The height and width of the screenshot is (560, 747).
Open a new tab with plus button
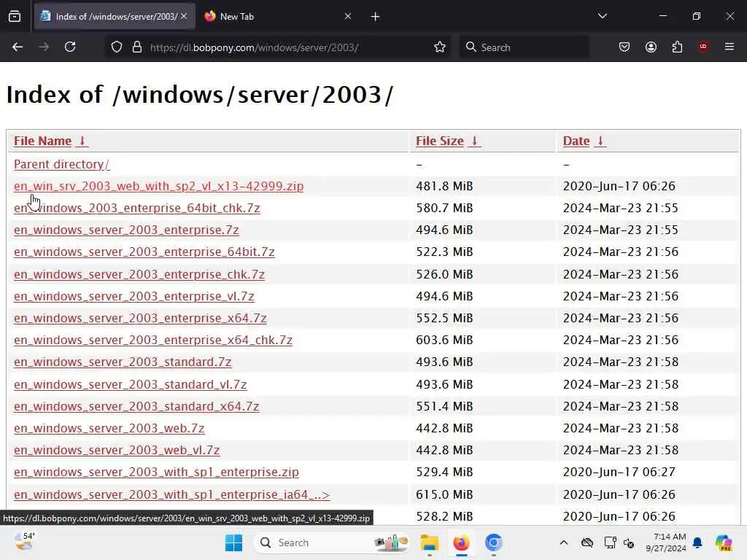tap(376, 17)
